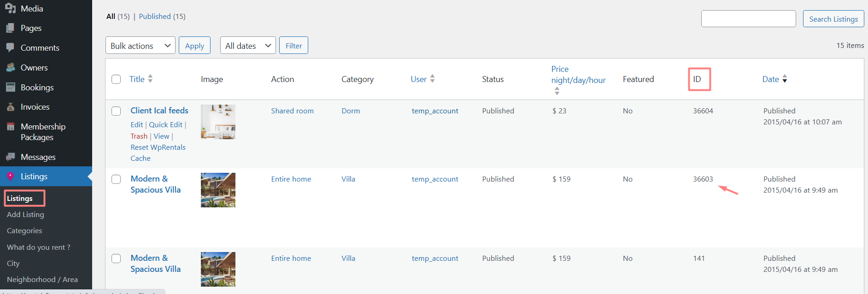This screenshot has width=868, height=294.
Task: Open the Bulk actions dropdown
Action: tap(140, 46)
